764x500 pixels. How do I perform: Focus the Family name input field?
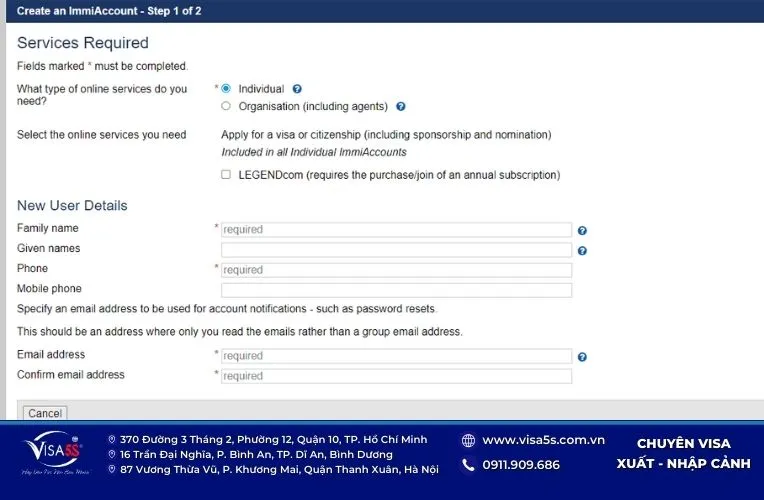point(396,230)
